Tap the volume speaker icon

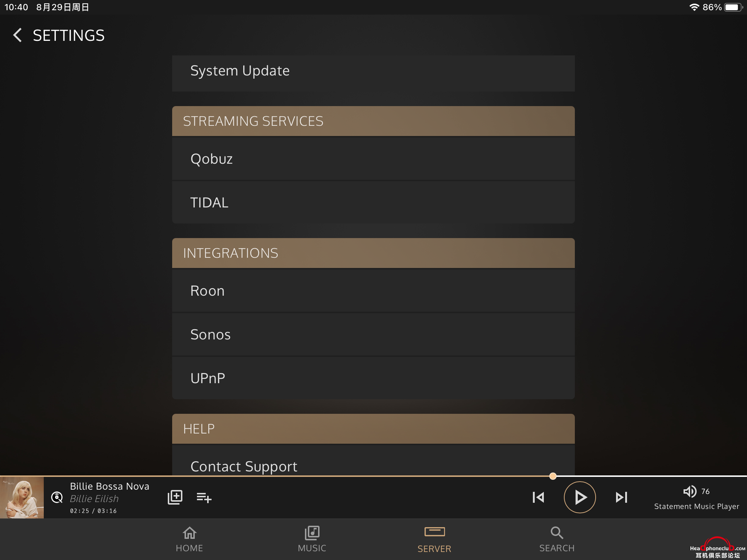[689, 491]
